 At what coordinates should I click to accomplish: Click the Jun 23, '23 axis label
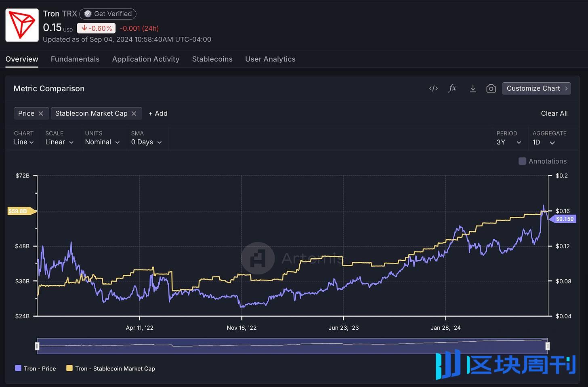coord(344,328)
